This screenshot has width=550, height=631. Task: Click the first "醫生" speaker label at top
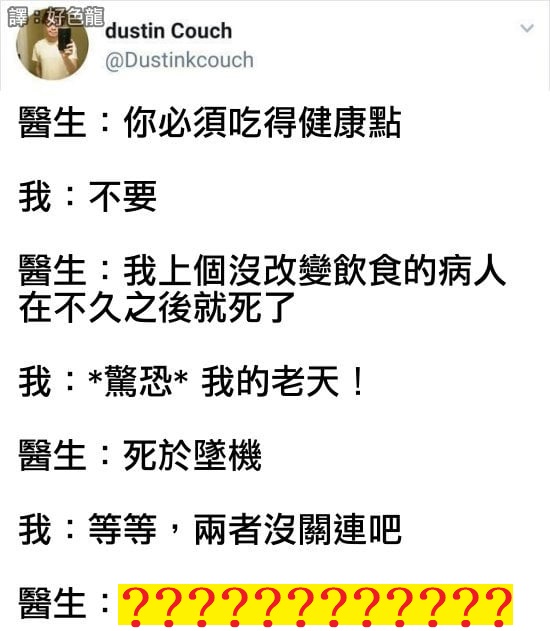tap(52, 122)
